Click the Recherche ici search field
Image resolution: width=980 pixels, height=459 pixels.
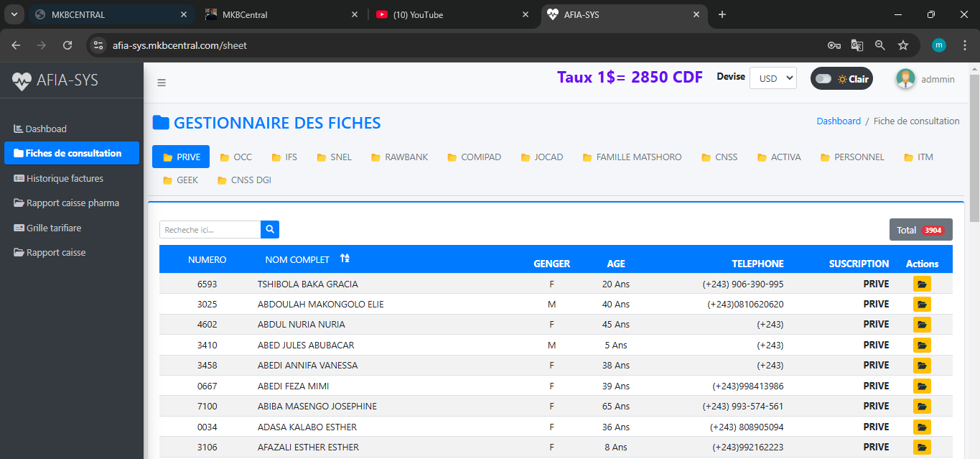click(x=210, y=230)
